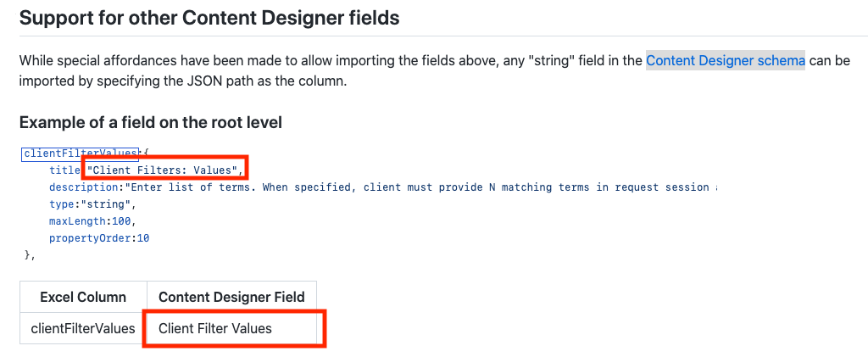Click the maxLength:100 code line

[92, 221]
